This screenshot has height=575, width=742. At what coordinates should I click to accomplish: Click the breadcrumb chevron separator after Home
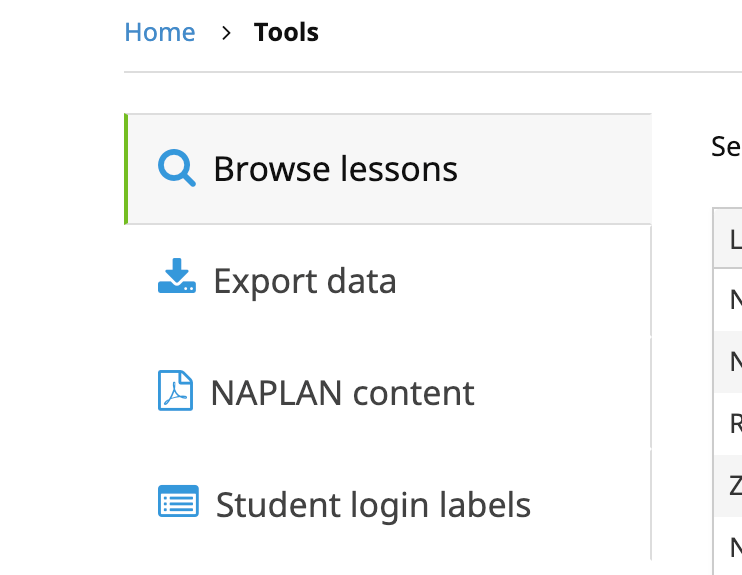(x=226, y=33)
